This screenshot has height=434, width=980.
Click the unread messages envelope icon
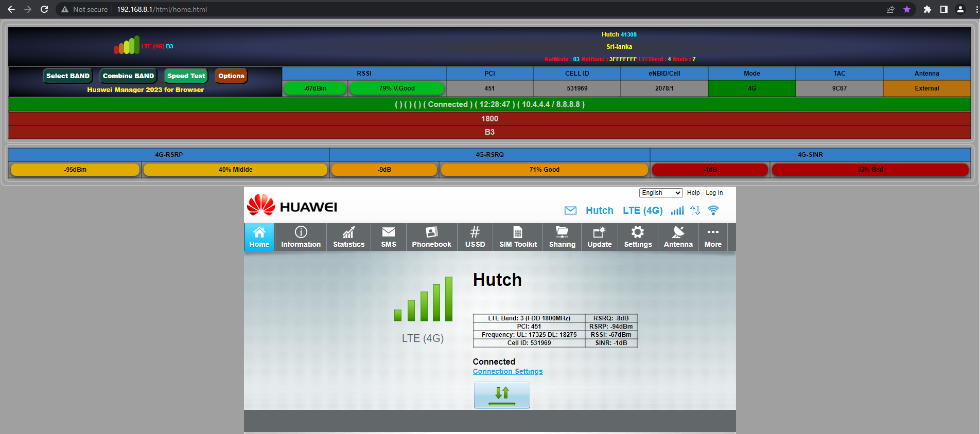(x=570, y=210)
